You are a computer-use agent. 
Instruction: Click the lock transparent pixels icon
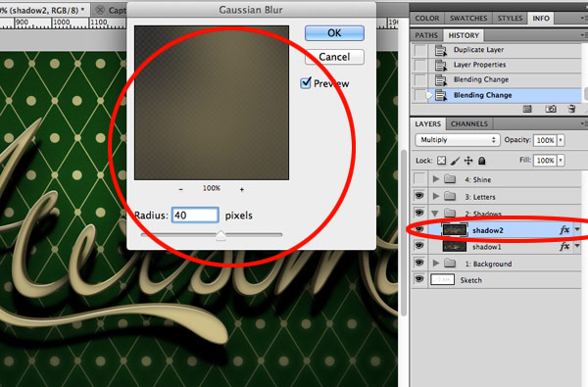(x=442, y=161)
